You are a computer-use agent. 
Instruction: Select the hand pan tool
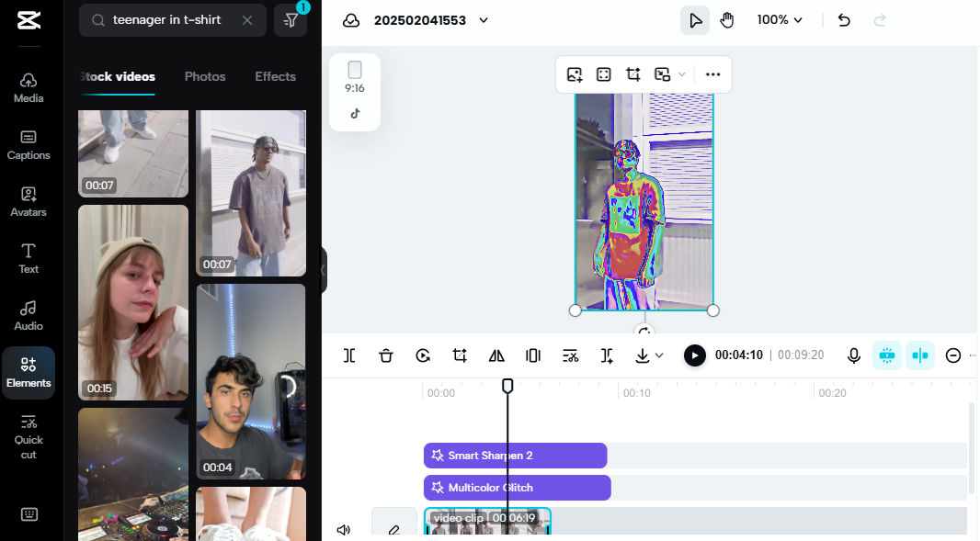(727, 20)
